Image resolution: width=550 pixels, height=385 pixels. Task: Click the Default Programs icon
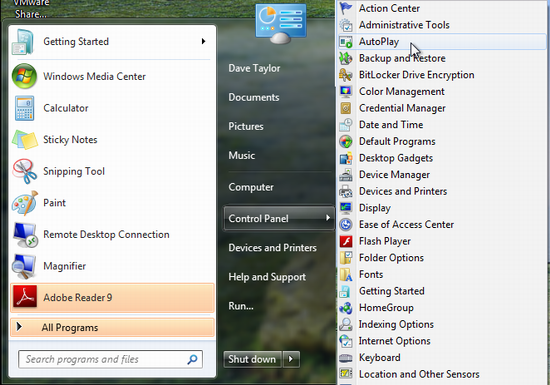tap(346, 141)
